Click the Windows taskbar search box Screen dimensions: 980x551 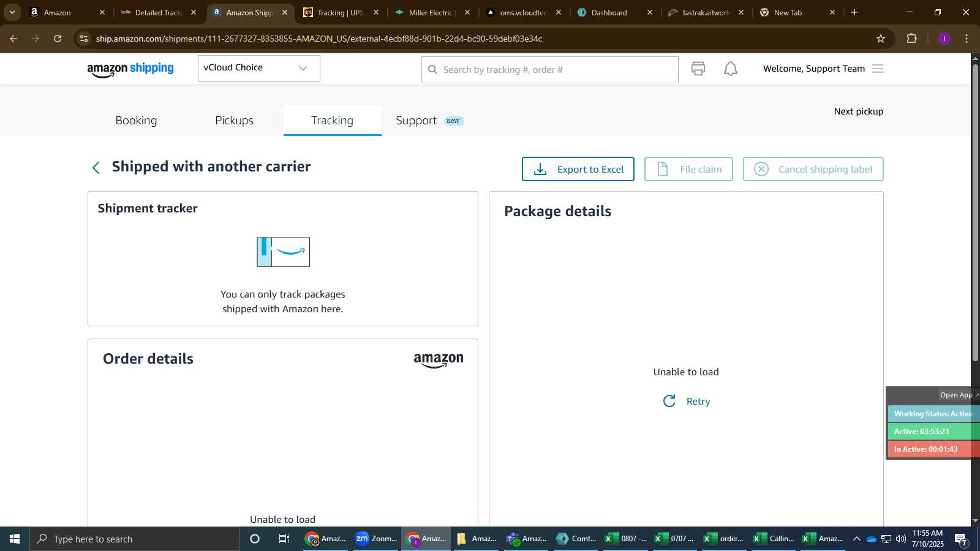[x=135, y=539]
